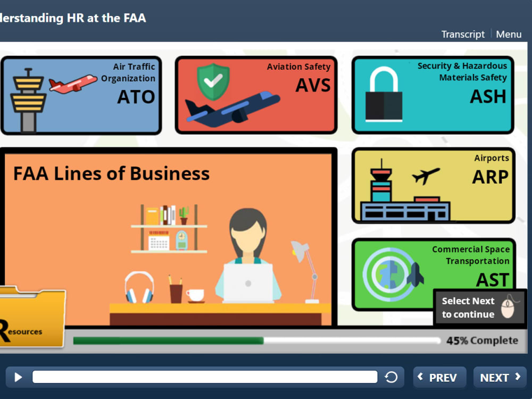Open the Air Traffic Organization ATO card
The image size is (532, 399).
(x=81, y=95)
